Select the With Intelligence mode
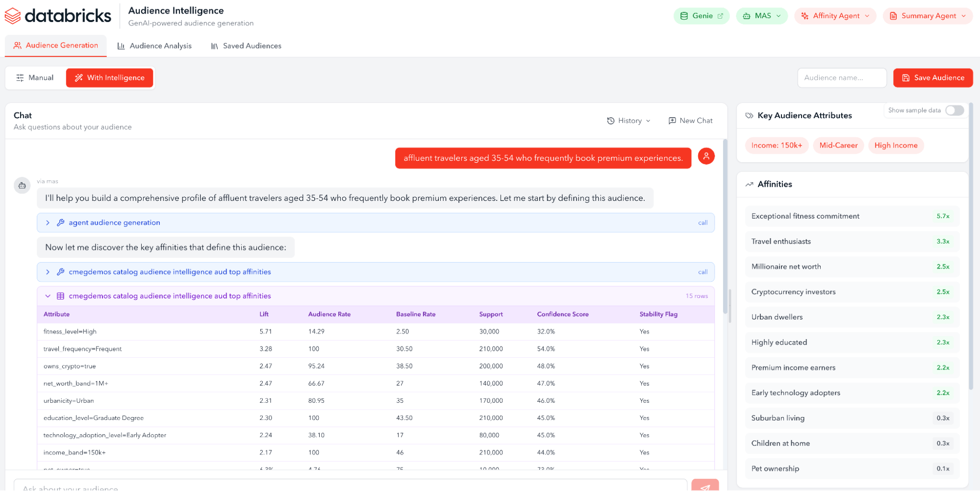 point(110,78)
